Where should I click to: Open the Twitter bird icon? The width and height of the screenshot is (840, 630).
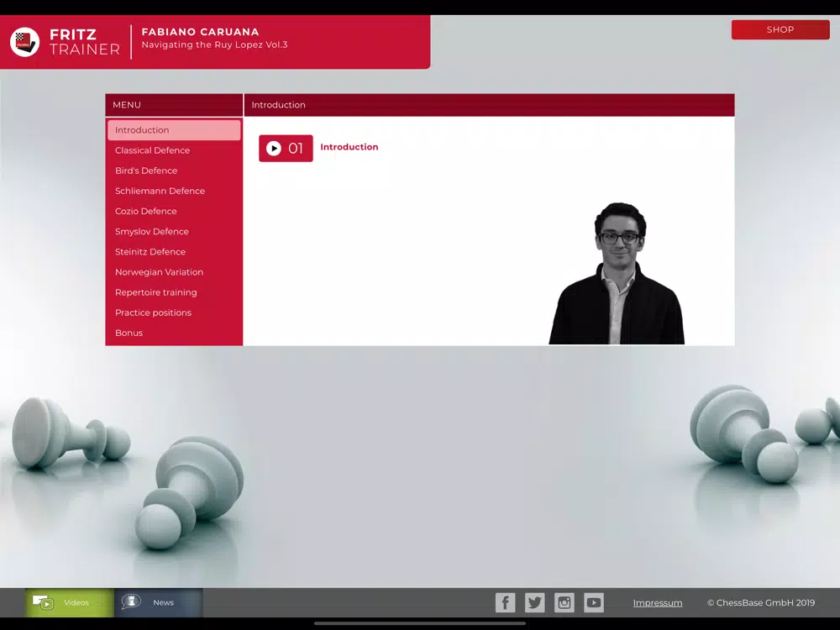[x=534, y=602]
